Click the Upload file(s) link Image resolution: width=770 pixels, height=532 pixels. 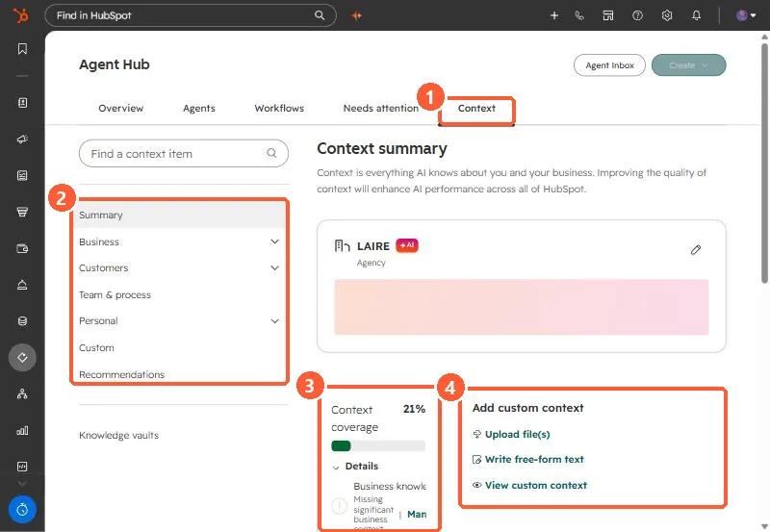pyautogui.click(x=517, y=434)
